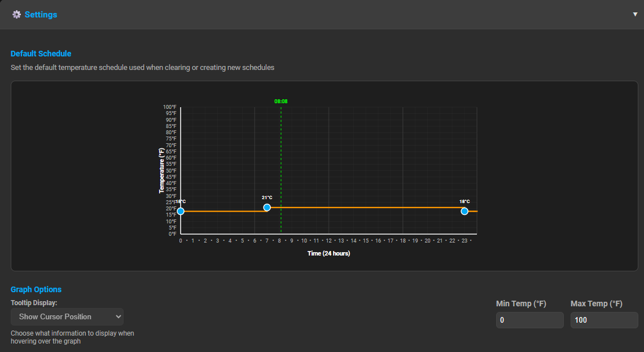Click the Settings gear icon
The height and width of the screenshot is (352, 644).
coord(16,15)
